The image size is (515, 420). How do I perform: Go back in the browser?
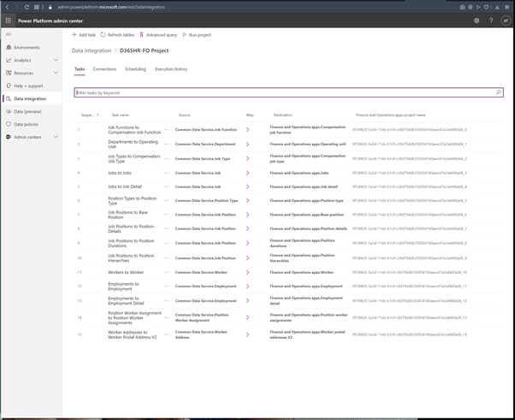pyautogui.click(x=7, y=7)
